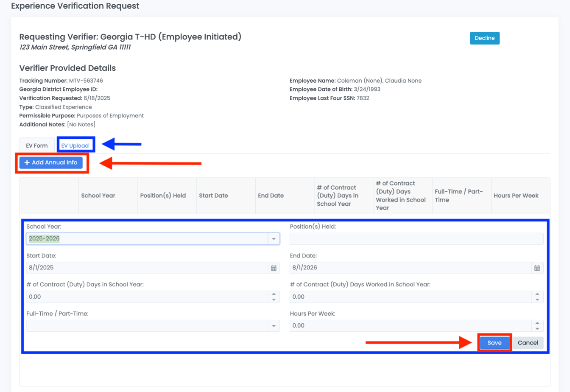This screenshot has height=392, width=570.
Task: Click into the End Date field
Action: pos(410,268)
